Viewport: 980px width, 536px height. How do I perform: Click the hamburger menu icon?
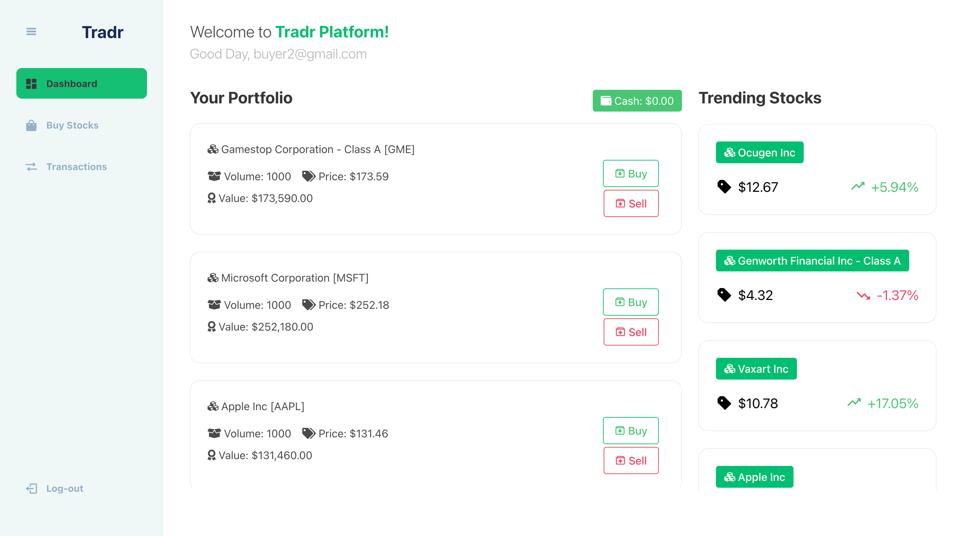pyautogui.click(x=31, y=32)
